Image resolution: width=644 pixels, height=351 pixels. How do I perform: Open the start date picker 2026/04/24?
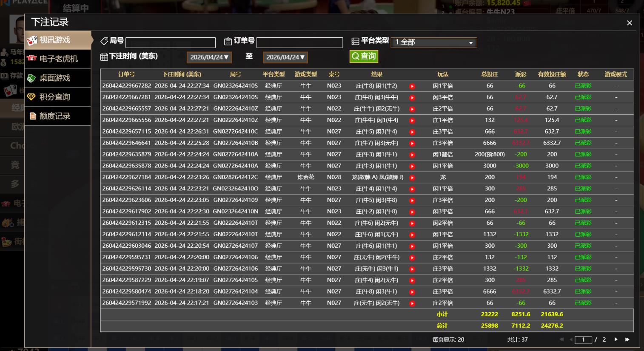[209, 57]
